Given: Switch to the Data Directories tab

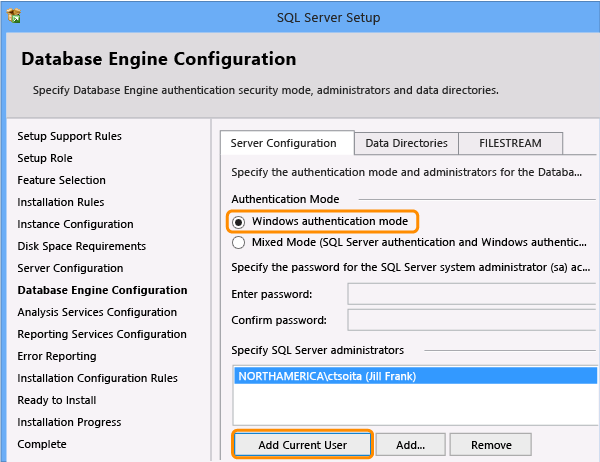Looking at the screenshot, I should (x=405, y=143).
